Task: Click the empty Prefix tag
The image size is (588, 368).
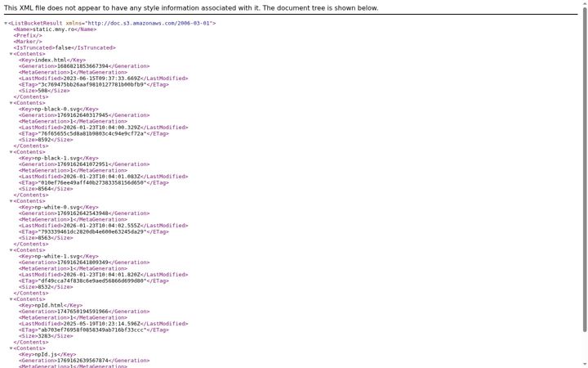Action: tap(28, 35)
